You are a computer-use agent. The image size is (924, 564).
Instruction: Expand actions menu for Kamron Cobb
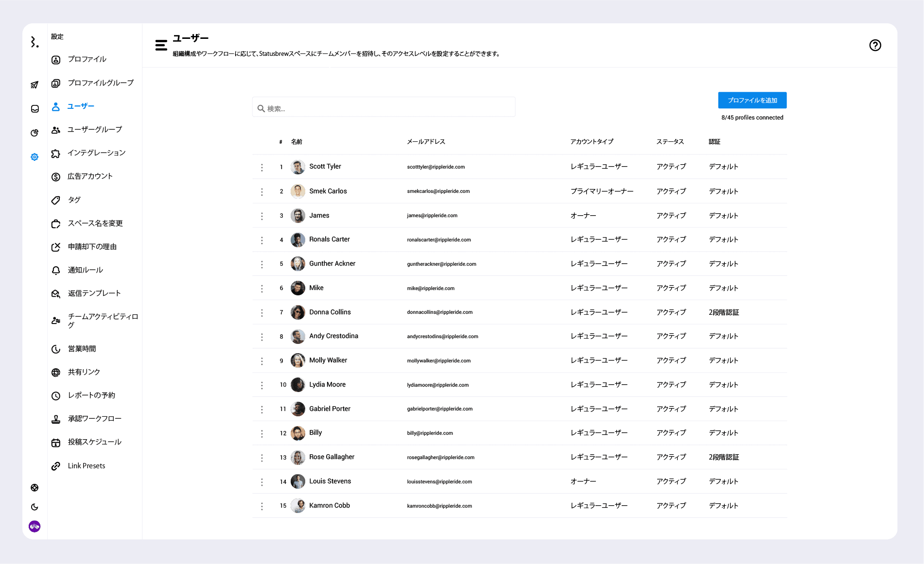[x=262, y=506]
